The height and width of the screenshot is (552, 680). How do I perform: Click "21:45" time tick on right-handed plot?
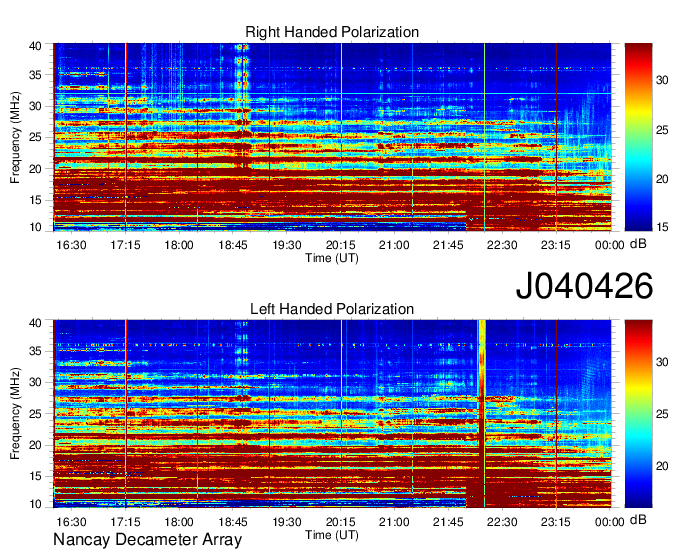pos(448,245)
